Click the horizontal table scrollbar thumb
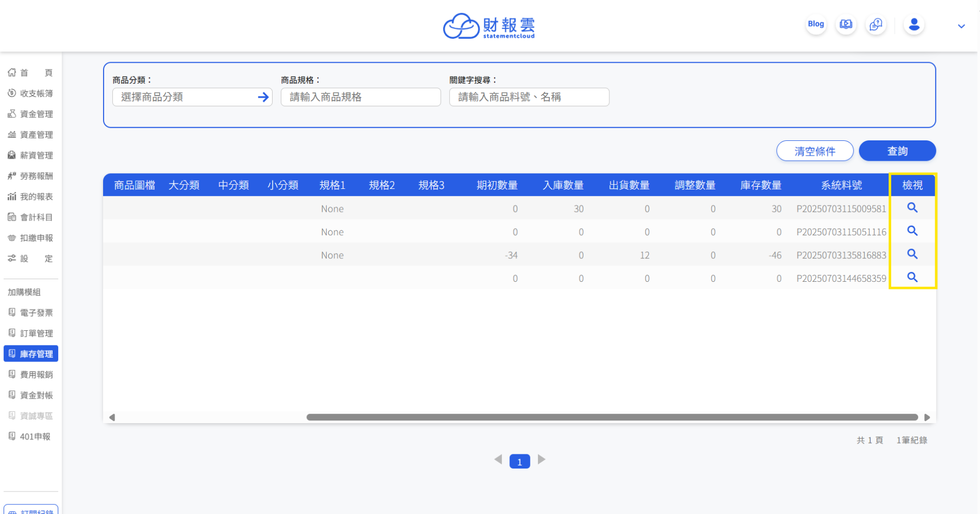Screen dimensions: 980x514 point(611,418)
